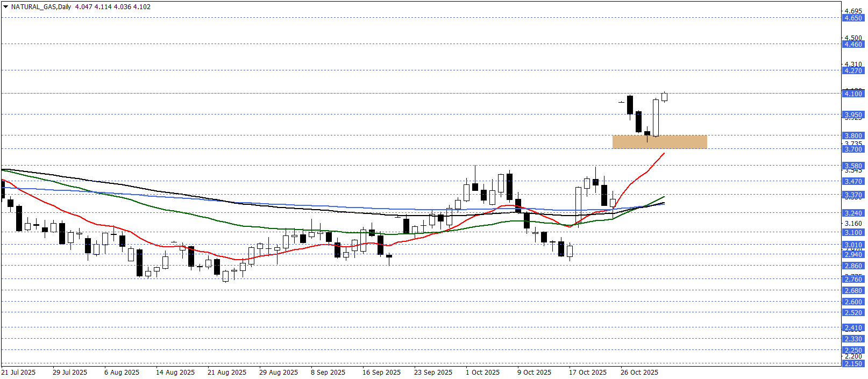Screen dimensions: 868x379
Task: Click the 16 Sep 2025 date label
Action: tap(381, 373)
